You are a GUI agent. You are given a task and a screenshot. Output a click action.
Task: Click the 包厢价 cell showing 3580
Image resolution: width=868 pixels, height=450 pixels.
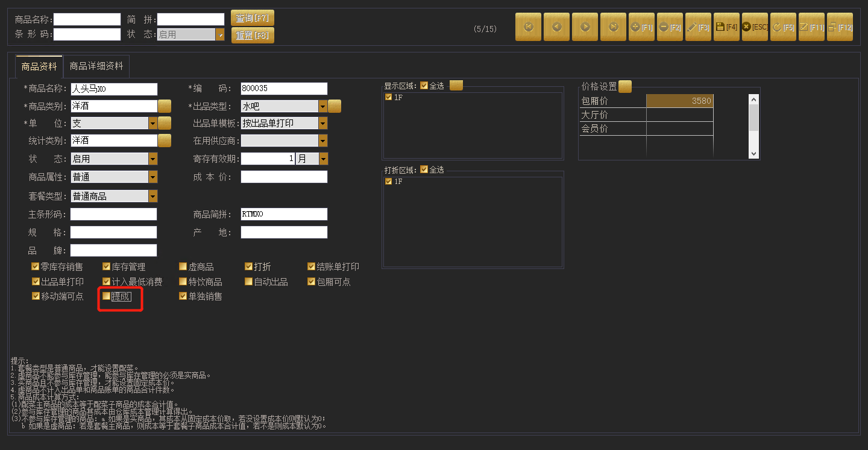tap(680, 101)
